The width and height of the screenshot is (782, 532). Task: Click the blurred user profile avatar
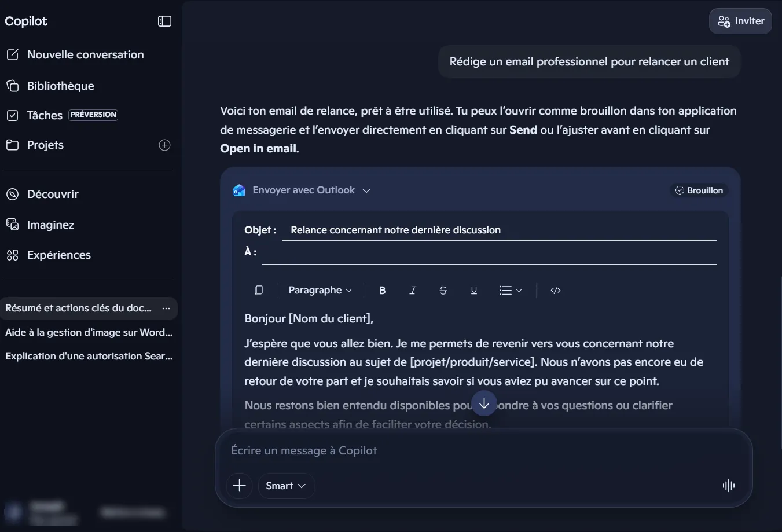point(14,512)
